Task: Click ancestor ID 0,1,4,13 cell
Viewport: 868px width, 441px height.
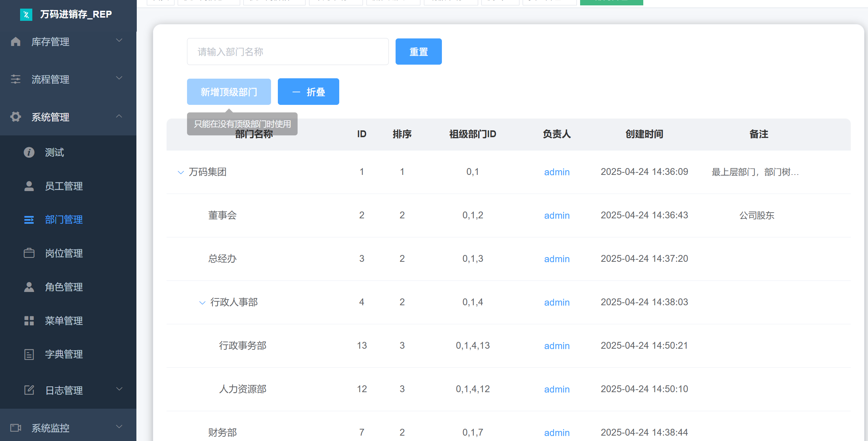Action: 473,346
